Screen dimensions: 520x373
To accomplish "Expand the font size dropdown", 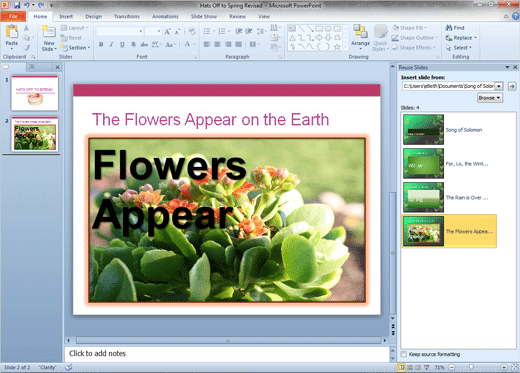I will 159,31.
